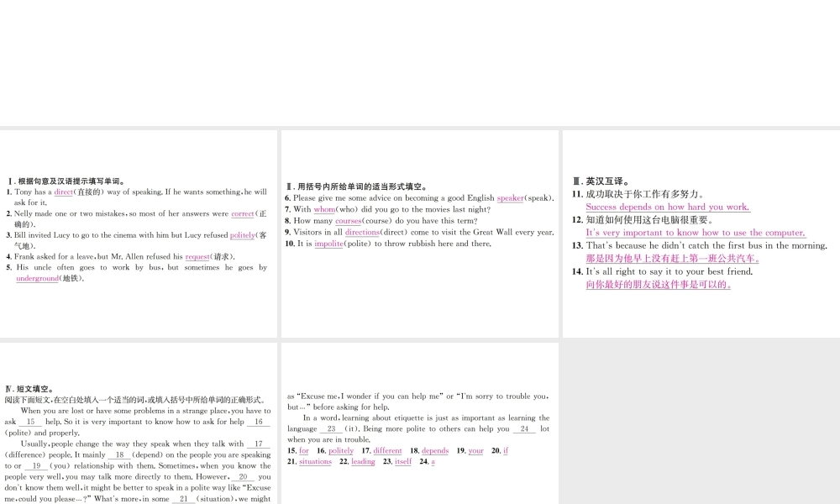Click answer 17 "different"
The width and height of the screenshot is (840, 504).
[x=387, y=451]
